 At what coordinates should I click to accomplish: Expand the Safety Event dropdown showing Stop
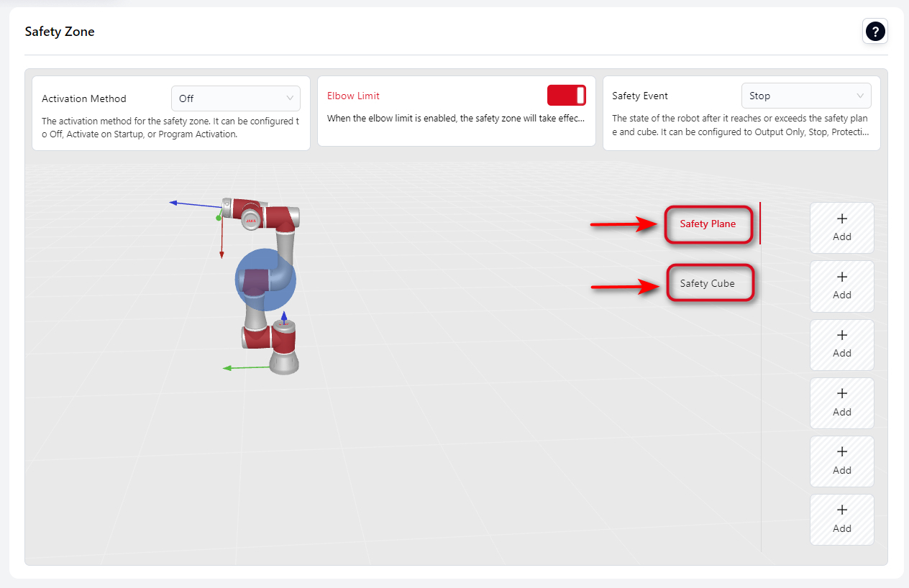pos(805,96)
